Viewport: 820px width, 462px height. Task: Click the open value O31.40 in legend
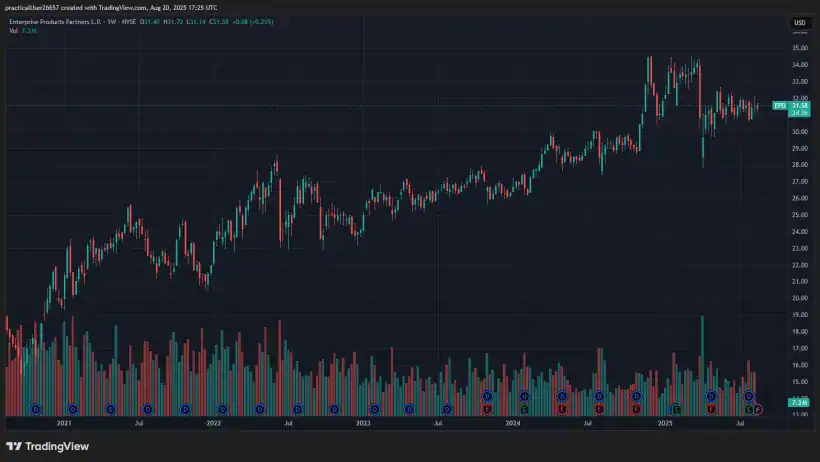(150, 22)
